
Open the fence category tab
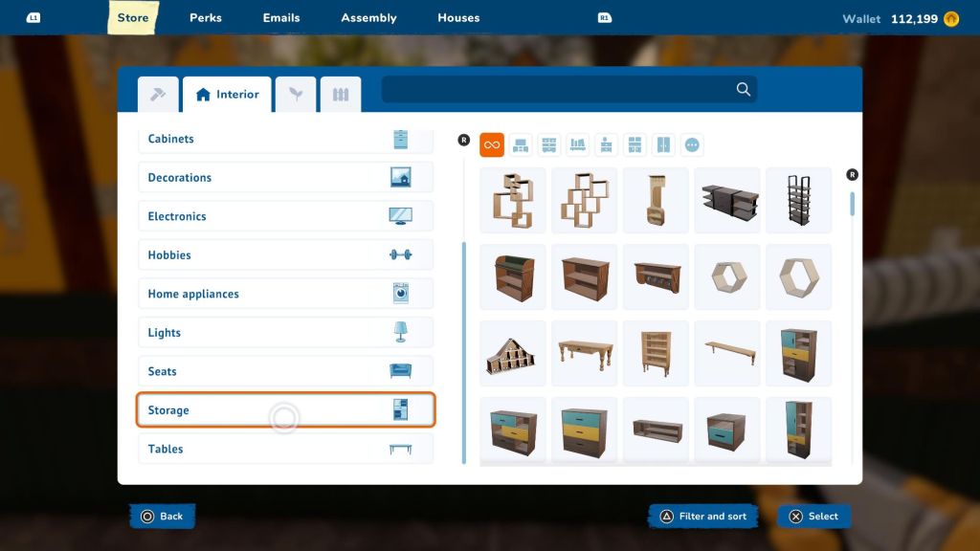coord(341,95)
